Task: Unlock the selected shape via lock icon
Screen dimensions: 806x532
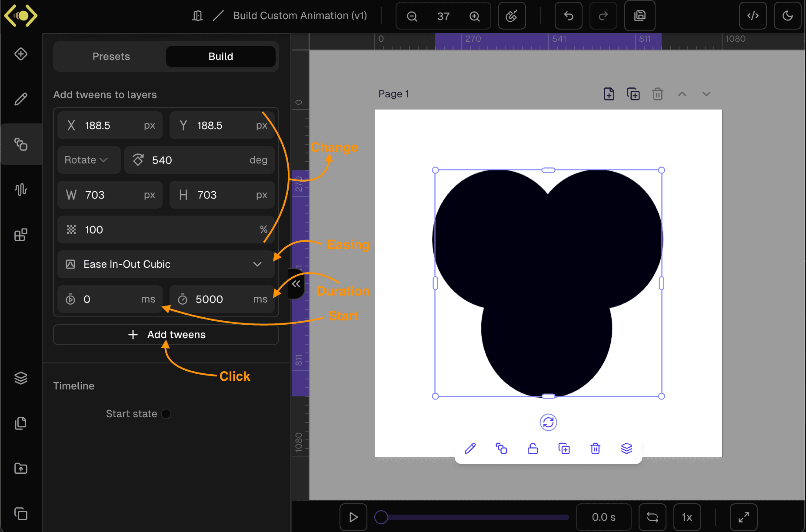Action: coord(533,449)
